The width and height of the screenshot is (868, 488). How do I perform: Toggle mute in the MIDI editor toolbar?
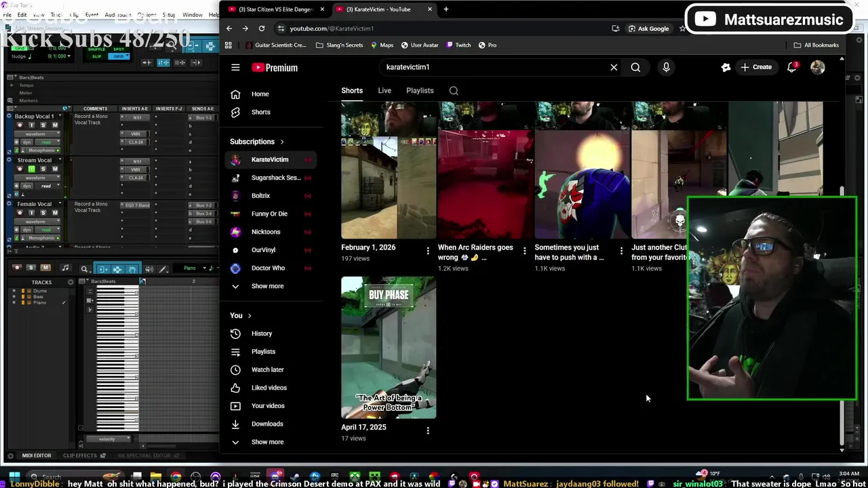pos(45,268)
